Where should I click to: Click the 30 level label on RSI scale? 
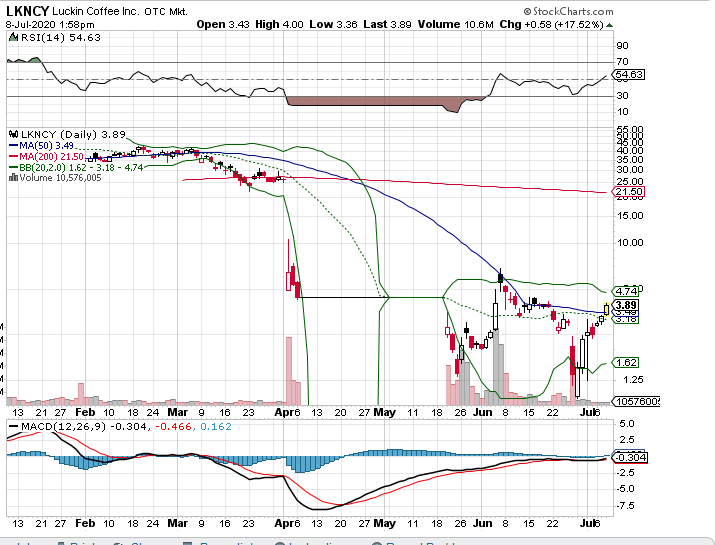pos(622,96)
